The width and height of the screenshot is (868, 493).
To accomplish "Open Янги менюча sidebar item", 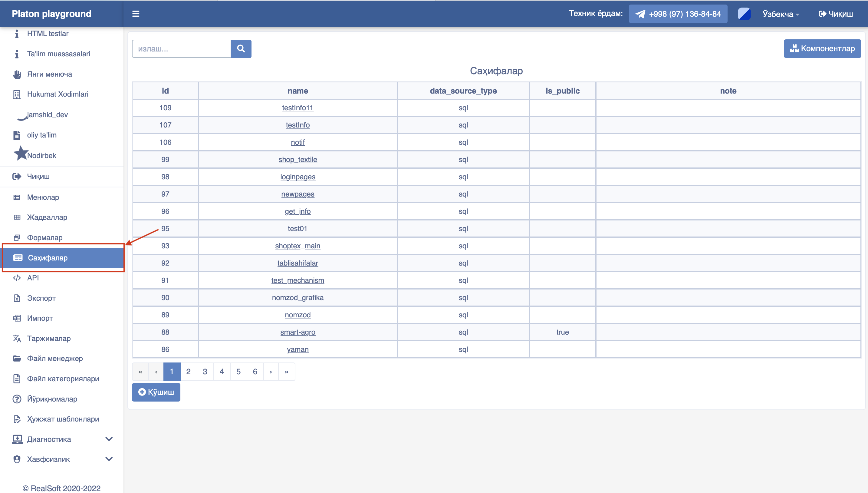I will [x=49, y=74].
